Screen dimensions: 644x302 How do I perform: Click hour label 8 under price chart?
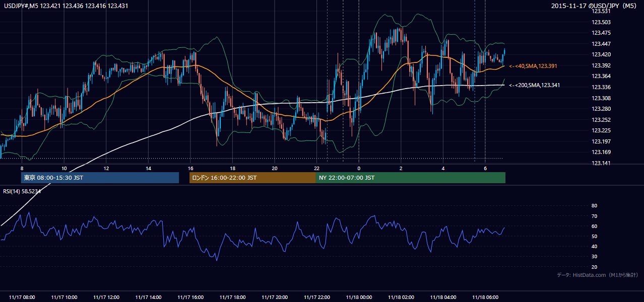pyautogui.click(x=22, y=168)
